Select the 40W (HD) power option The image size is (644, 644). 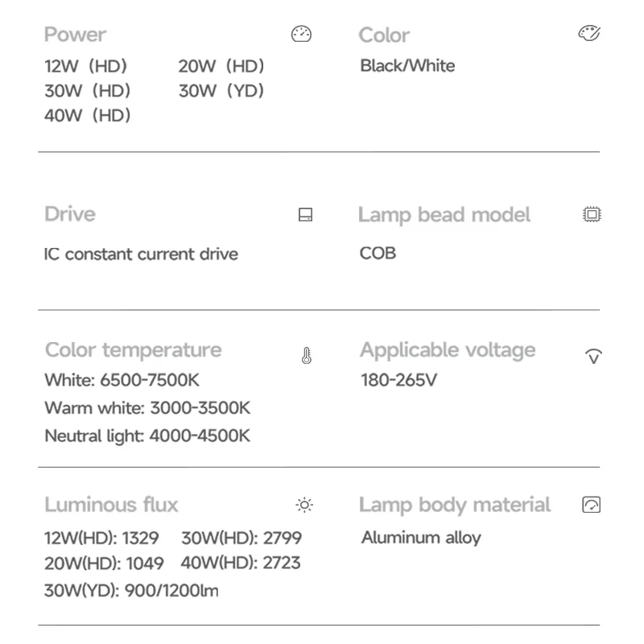pos(88,115)
